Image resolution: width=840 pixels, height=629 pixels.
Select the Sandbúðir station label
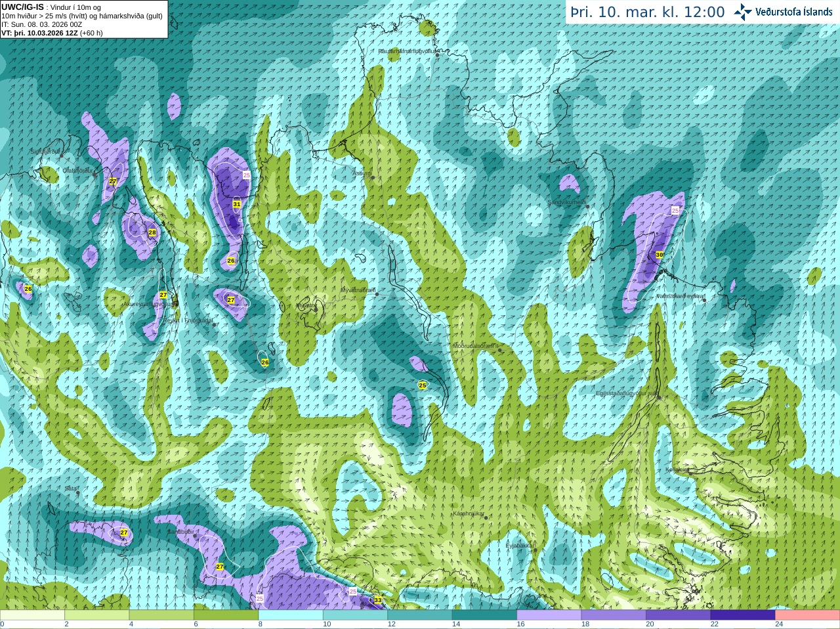(180, 532)
